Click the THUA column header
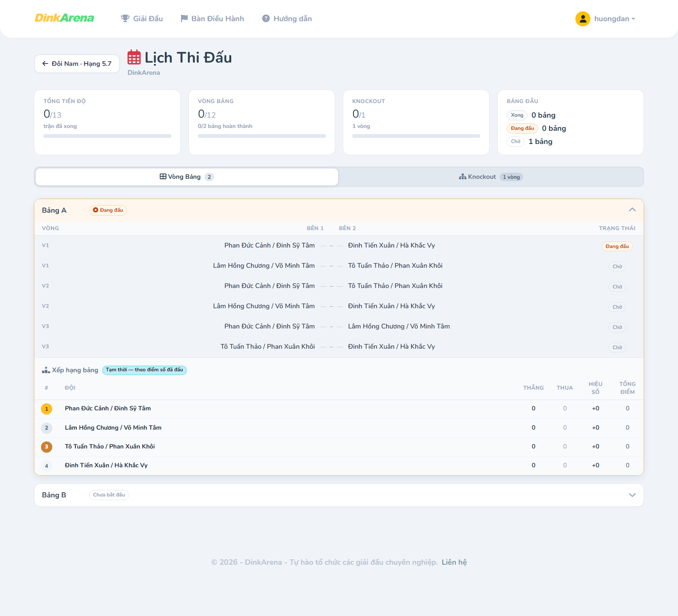The height and width of the screenshot is (616, 678). pos(565,388)
